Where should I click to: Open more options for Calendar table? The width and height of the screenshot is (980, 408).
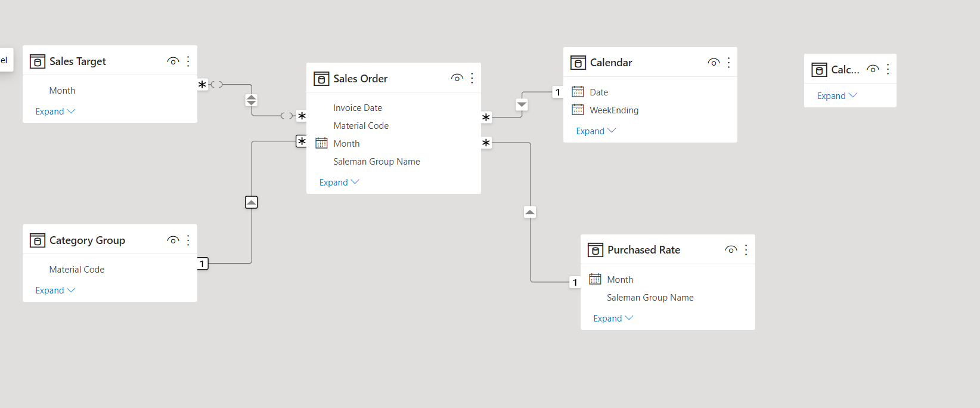click(729, 63)
